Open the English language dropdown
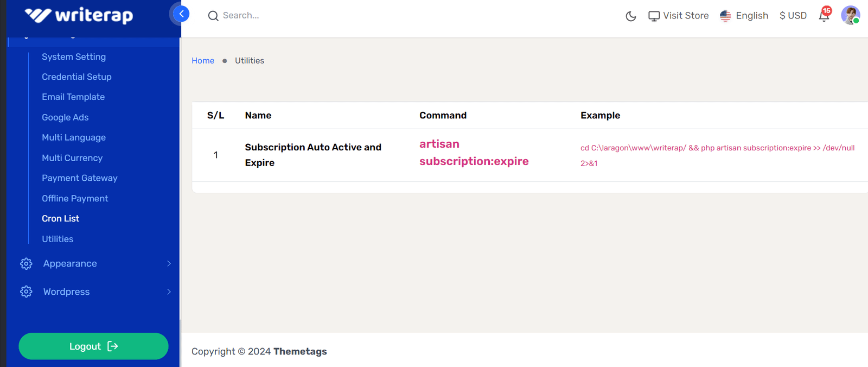868x367 pixels. click(752, 16)
